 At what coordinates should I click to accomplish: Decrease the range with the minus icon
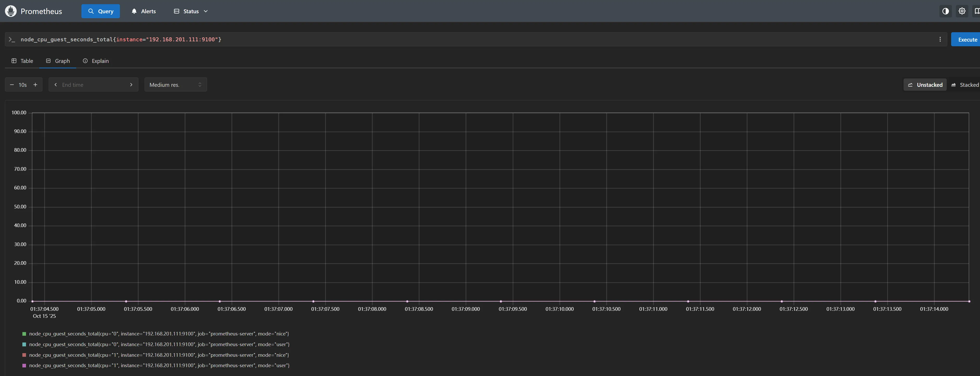click(x=12, y=85)
